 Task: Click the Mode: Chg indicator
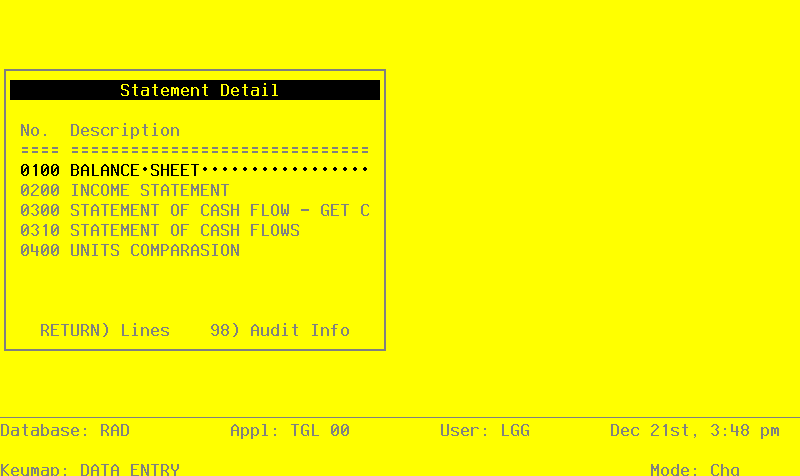pos(695,469)
